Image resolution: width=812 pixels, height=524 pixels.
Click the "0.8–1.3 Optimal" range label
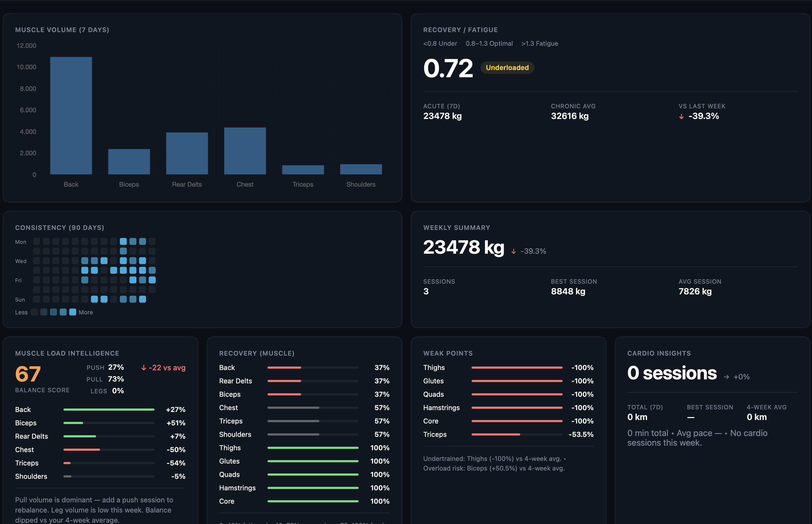(x=489, y=44)
